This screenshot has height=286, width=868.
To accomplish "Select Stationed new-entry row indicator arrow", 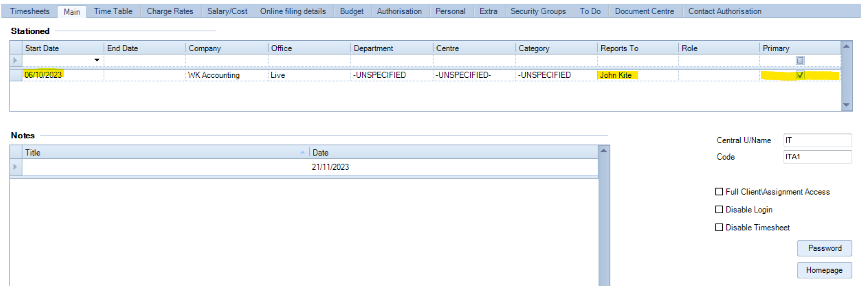I will tap(16, 60).
